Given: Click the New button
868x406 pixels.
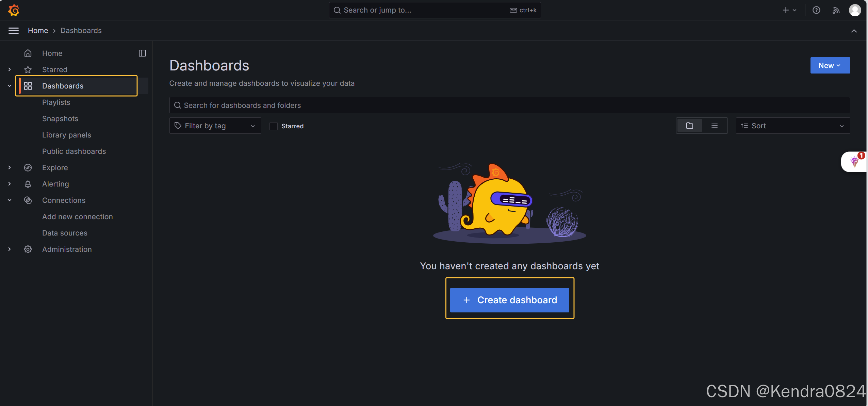Looking at the screenshot, I should click(x=830, y=65).
